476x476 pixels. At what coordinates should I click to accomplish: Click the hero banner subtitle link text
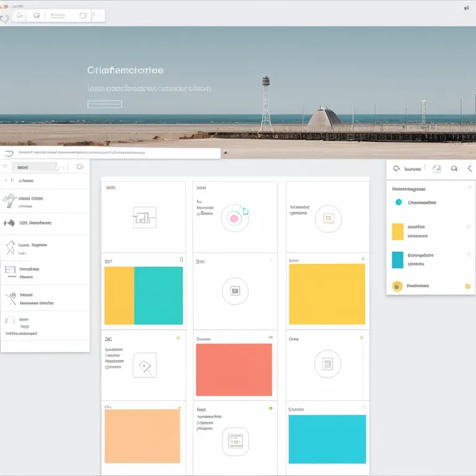point(149,89)
